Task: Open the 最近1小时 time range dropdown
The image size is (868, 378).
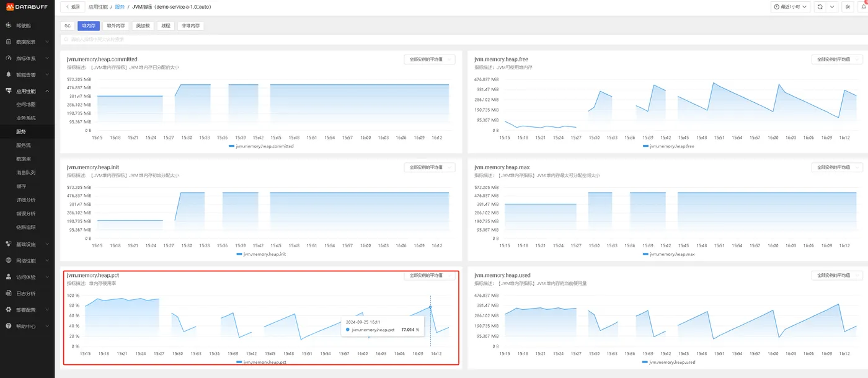Action: click(791, 7)
